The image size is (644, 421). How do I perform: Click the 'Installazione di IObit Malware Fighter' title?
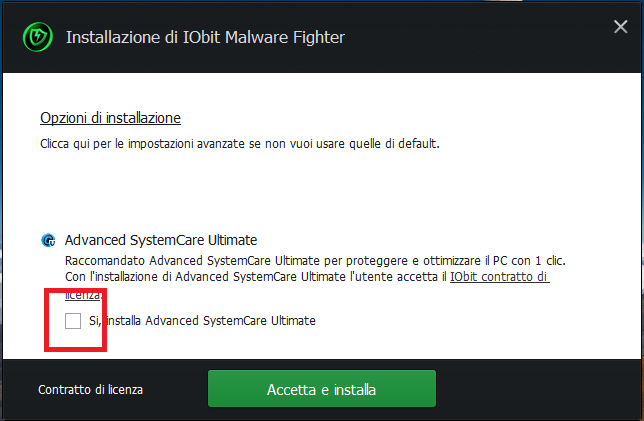point(205,38)
